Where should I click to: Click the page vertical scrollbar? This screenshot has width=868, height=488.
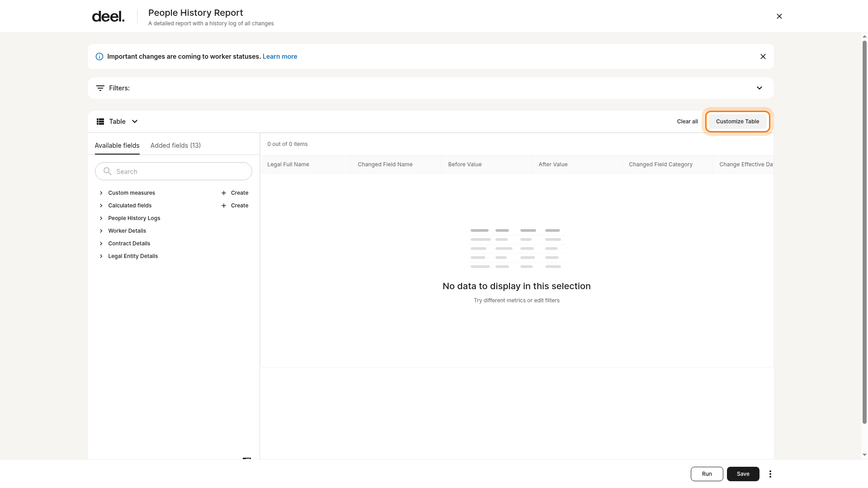point(864,232)
